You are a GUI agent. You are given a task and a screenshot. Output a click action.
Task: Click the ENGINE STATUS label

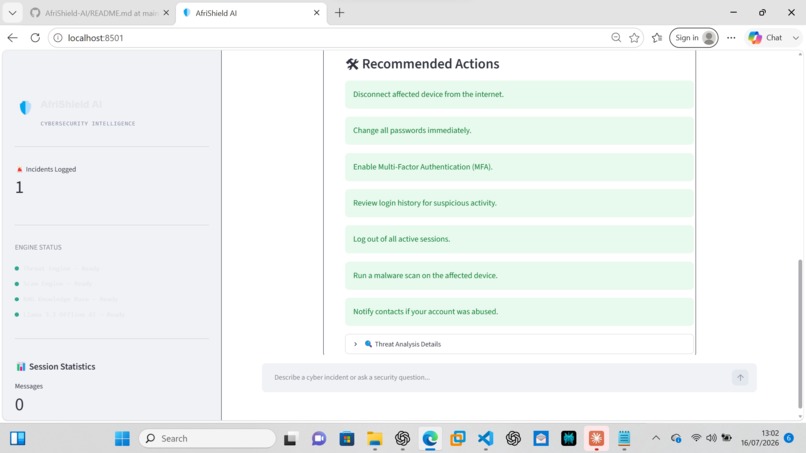click(38, 247)
